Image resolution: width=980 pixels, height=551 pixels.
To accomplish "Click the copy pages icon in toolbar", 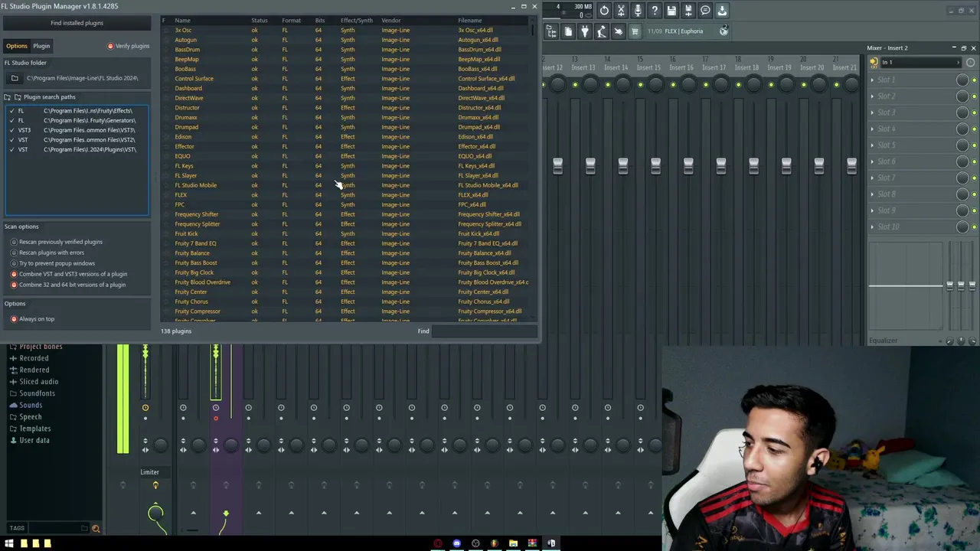I will tap(568, 31).
